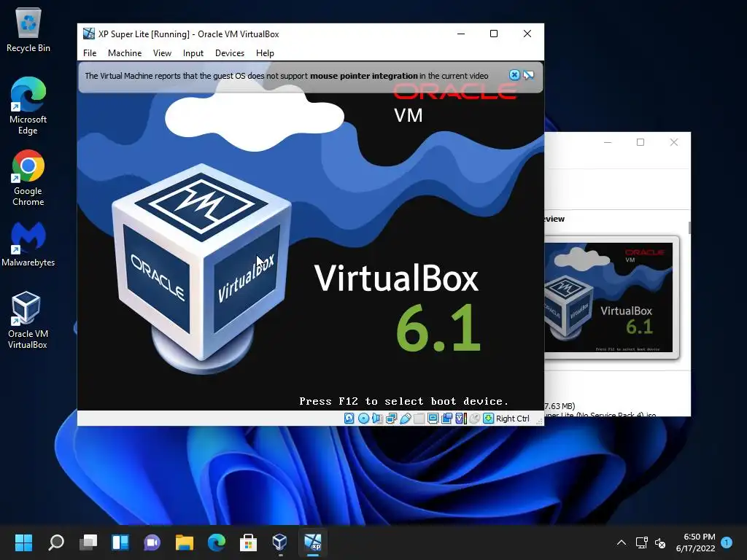Open Microsoft Edge from the taskbar
Viewport: 747px width, 560px height.
216,542
